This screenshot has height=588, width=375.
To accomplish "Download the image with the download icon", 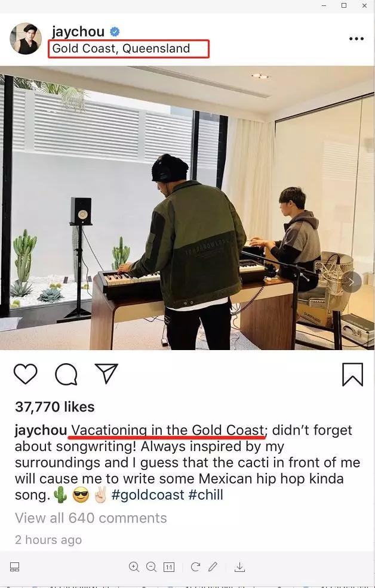I will (x=239, y=567).
